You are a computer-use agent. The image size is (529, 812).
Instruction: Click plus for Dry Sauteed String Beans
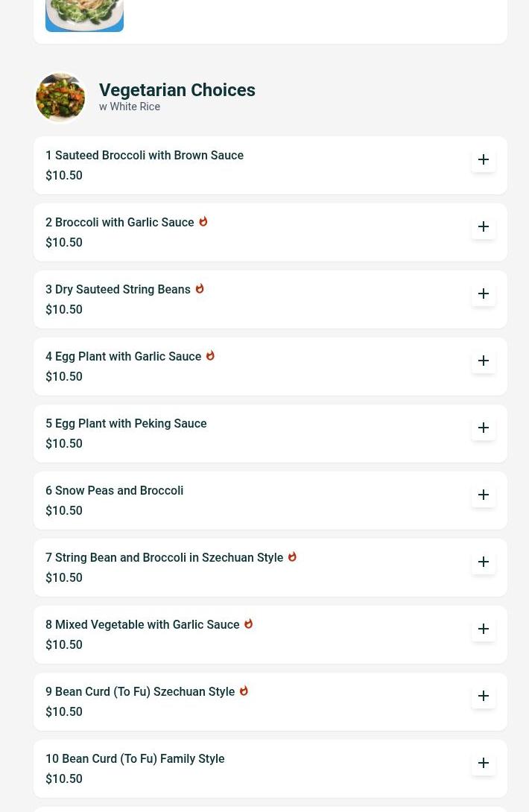483,294
